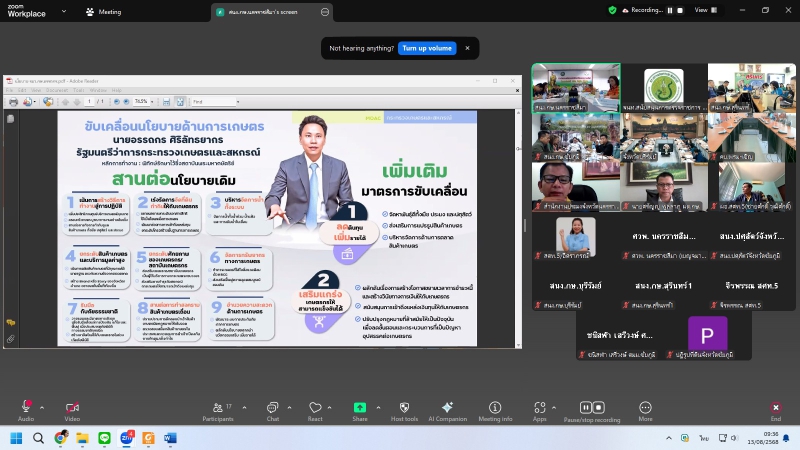The width and height of the screenshot is (800, 450).
Task: Show hidden system tray icons
Action: pos(668,438)
